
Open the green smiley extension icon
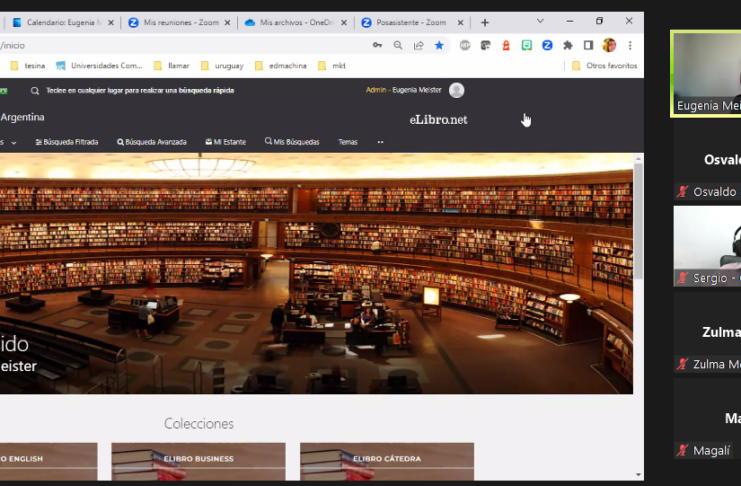coord(526,45)
